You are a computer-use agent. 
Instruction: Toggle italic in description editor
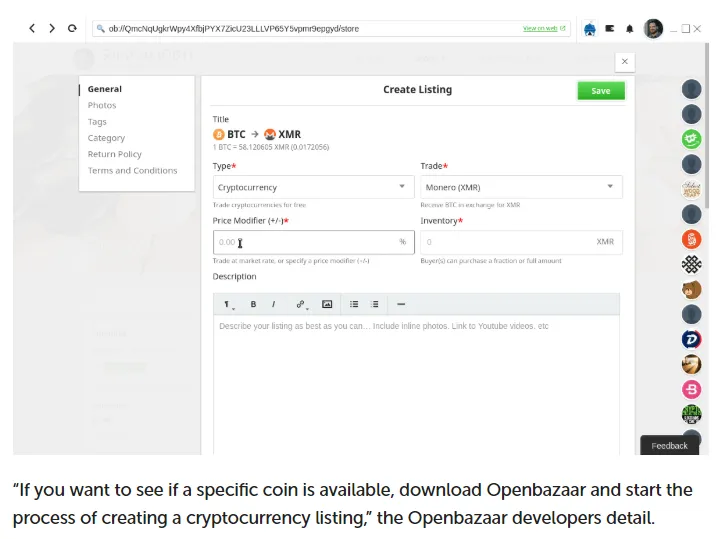click(x=274, y=304)
